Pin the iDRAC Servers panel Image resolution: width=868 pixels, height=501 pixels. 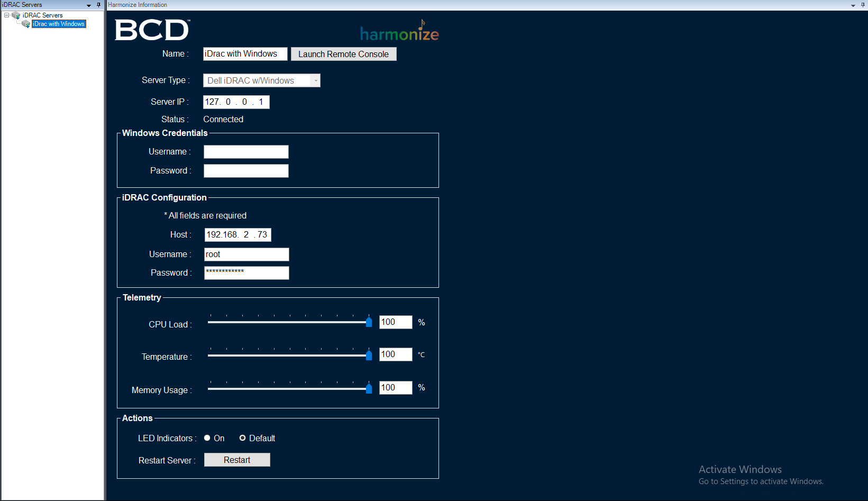[98, 5]
